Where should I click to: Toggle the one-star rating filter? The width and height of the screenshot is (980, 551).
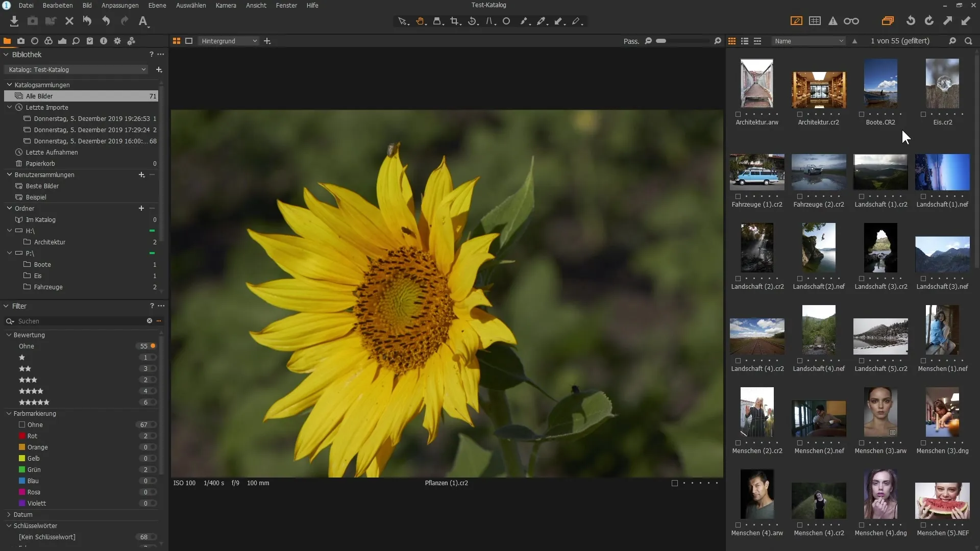coord(153,358)
